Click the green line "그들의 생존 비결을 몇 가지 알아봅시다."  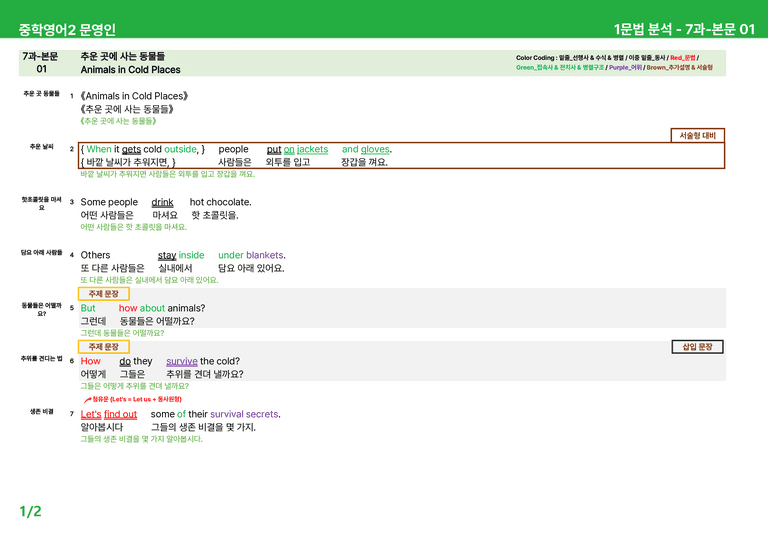coord(141,439)
